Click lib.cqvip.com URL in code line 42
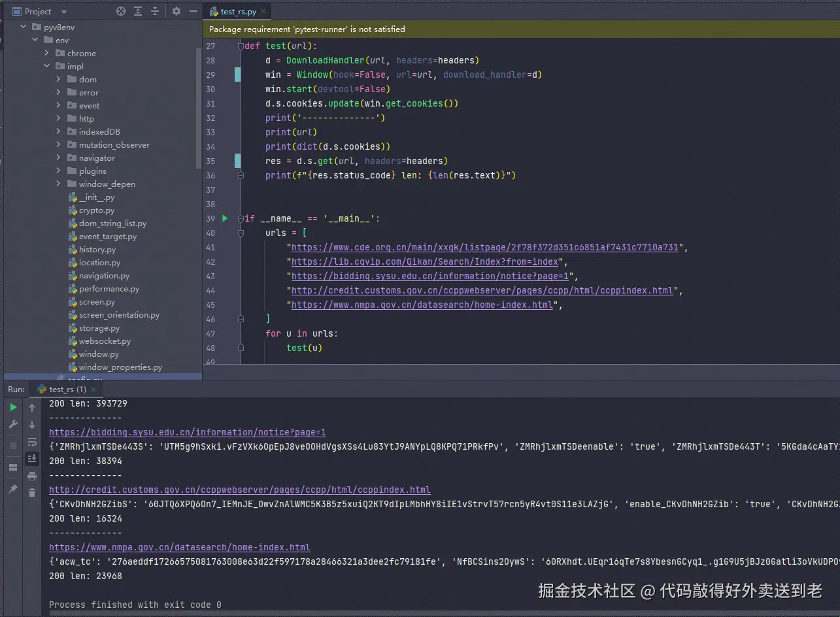840x617 pixels. [425, 261]
